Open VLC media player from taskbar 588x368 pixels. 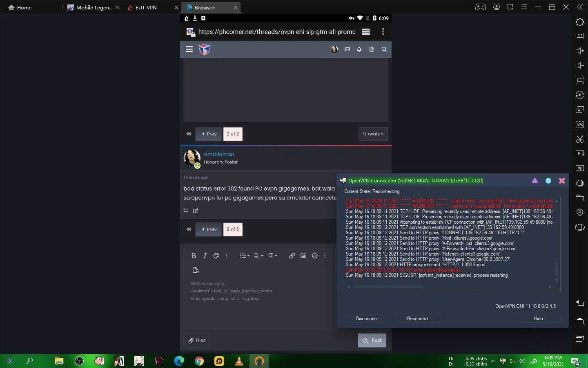pyautogui.click(x=239, y=361)
